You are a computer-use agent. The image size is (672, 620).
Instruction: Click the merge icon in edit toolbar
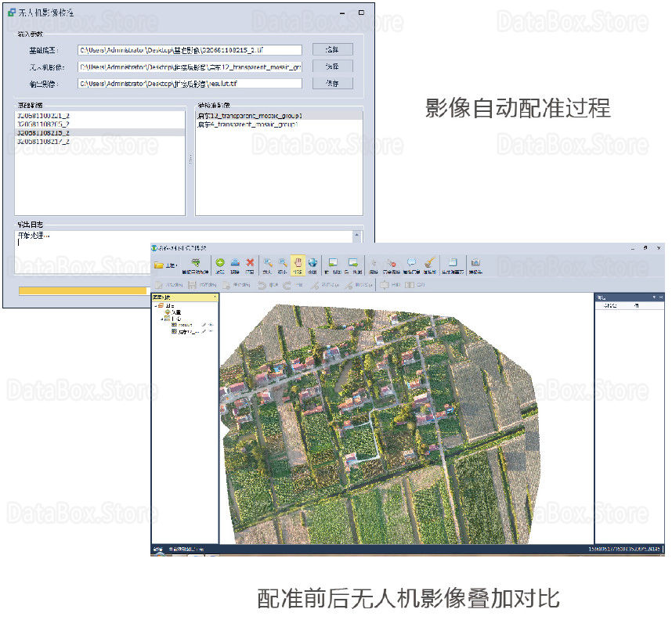[385, 285]
